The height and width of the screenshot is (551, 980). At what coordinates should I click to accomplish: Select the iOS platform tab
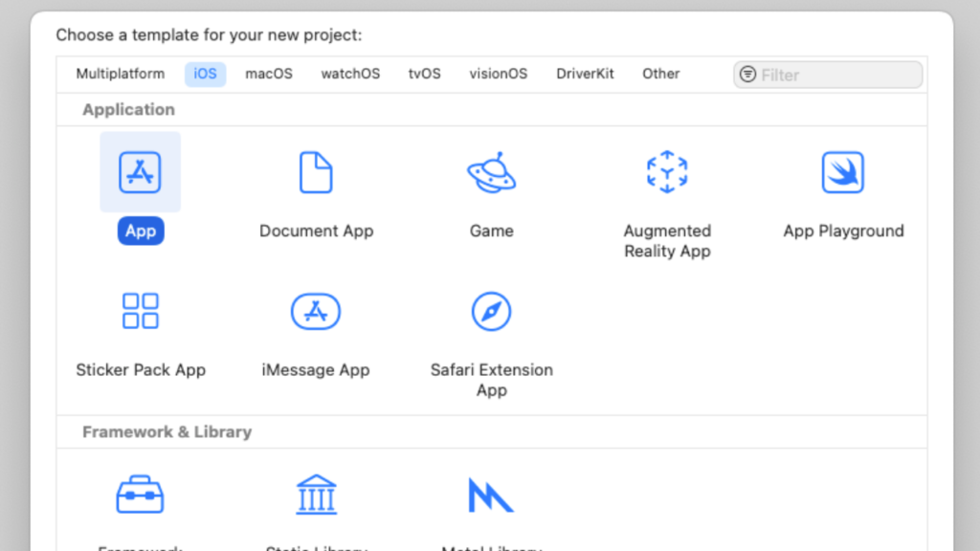(x=205, y=74)
